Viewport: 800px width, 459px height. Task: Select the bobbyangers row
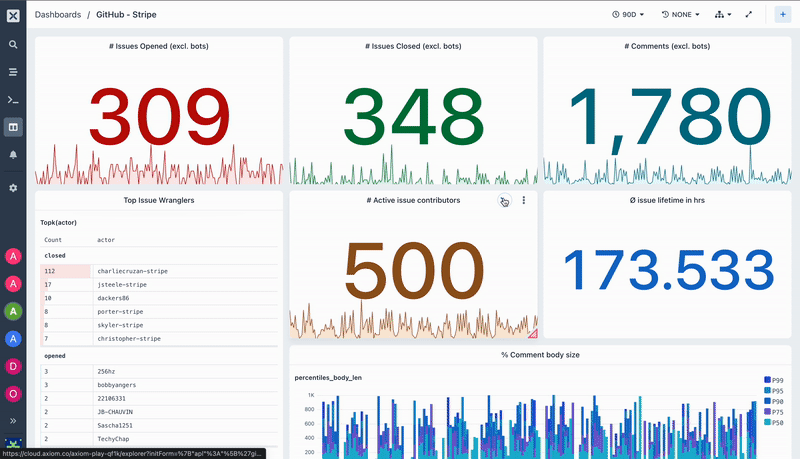click(159, 385)
